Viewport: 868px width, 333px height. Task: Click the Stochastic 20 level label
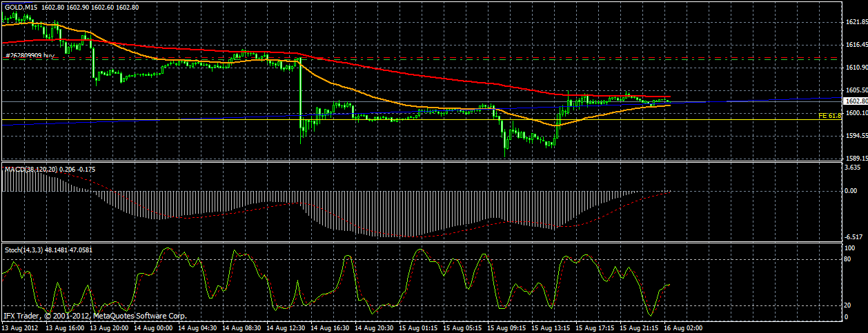[849, 305]
